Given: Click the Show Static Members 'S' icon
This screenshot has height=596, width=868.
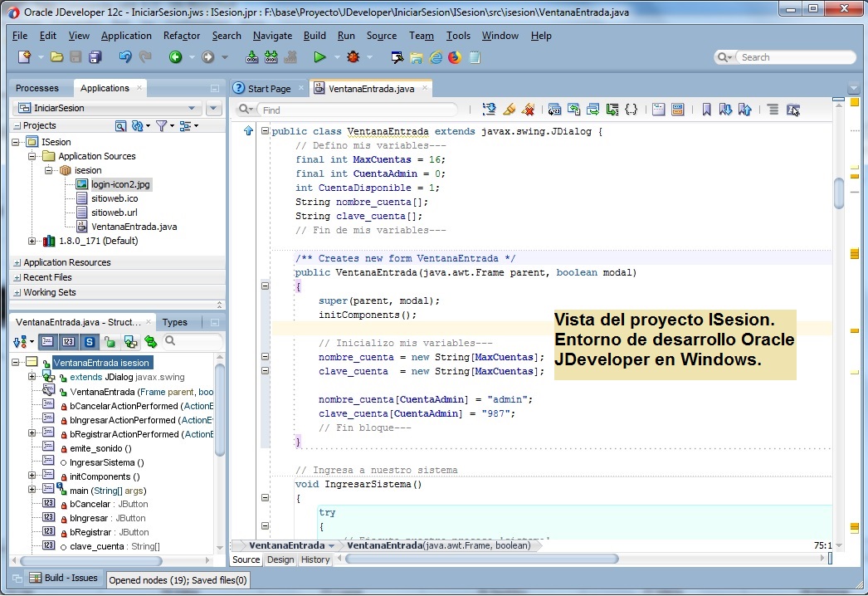Looking at the screenshot, I should coord(89,342).
